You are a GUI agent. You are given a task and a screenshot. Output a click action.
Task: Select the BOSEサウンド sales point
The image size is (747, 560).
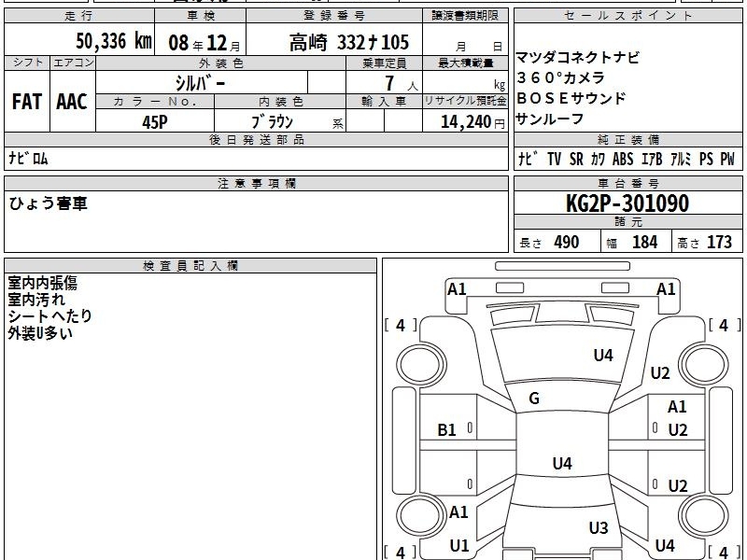(571, 98)
